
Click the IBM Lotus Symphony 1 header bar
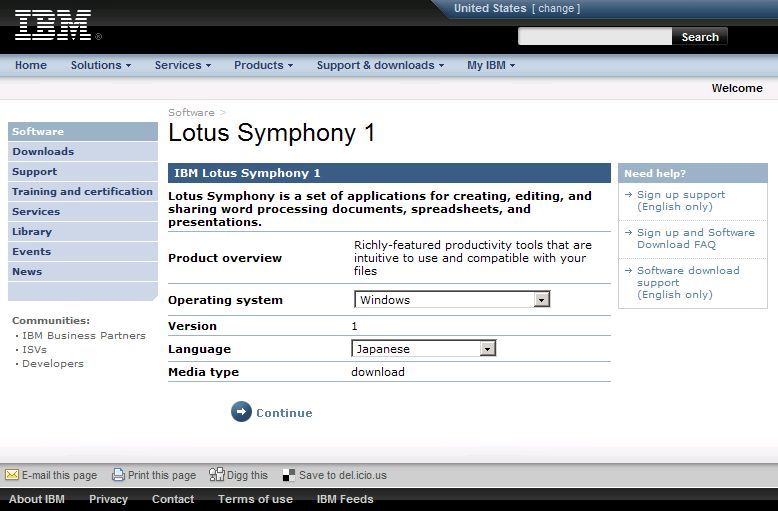(x=389, y=173)
